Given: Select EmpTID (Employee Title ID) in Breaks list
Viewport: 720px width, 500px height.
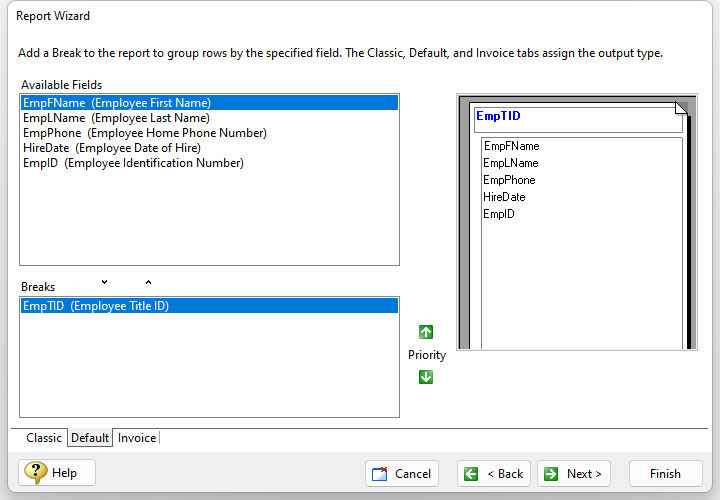Looking at the screenshot, I should pyautogui.click(x=209, y=306).
